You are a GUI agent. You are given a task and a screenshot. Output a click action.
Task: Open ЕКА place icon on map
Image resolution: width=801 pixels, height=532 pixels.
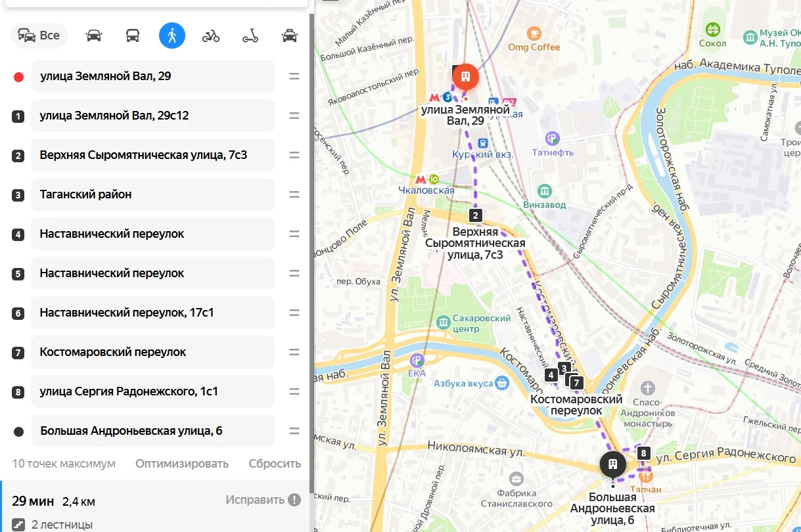tap(417, 360)
